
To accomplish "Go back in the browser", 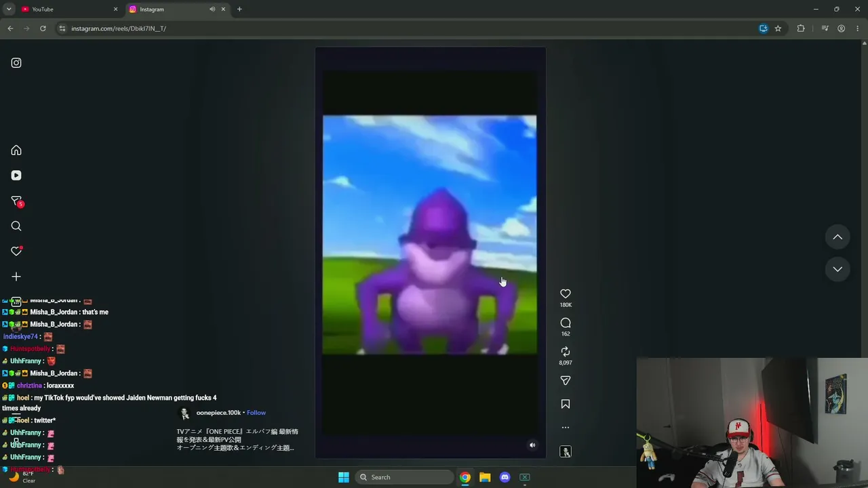I will point(10,28).
